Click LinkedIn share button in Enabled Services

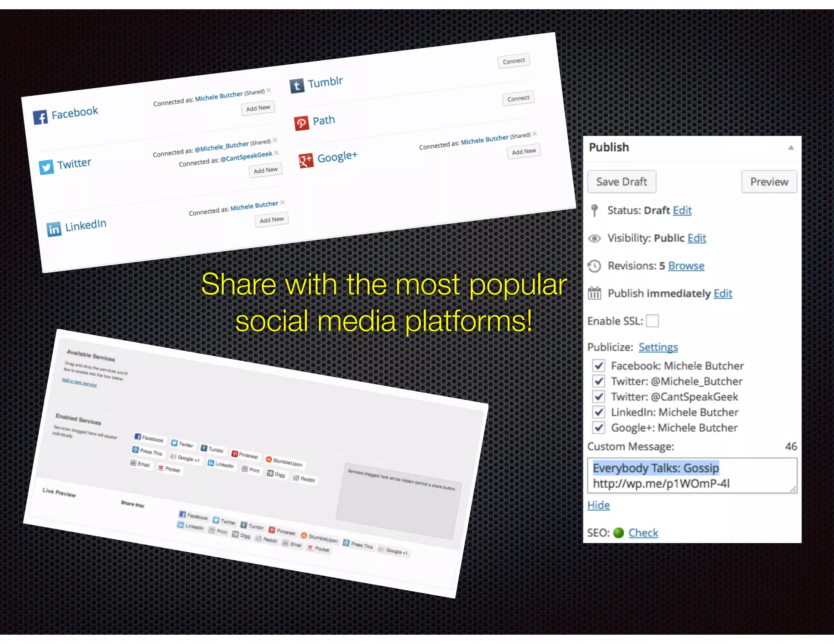pyautogui.click(x=221, y=464)
